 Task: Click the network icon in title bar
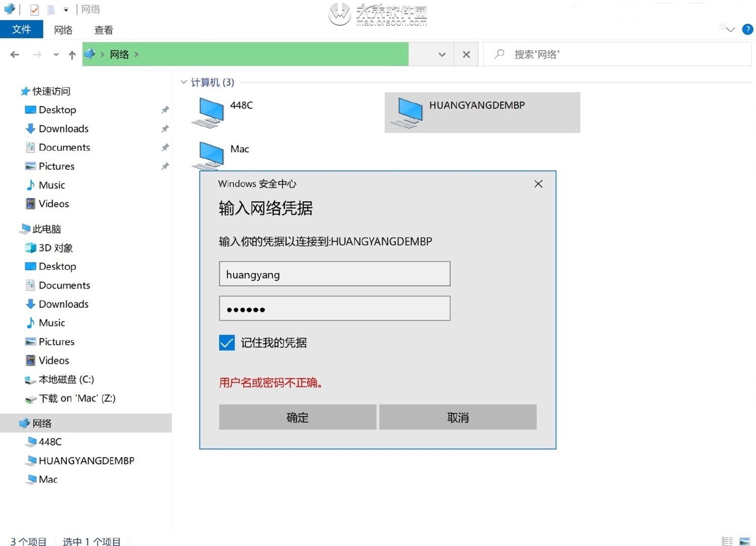[x=9, y=9]
